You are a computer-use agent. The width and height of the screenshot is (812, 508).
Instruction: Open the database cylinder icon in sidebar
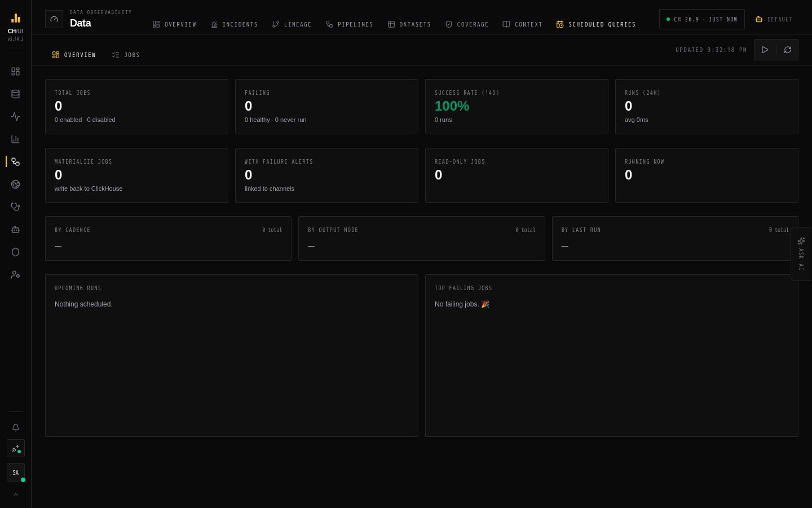pyautogui.click(x=15, y=94)
